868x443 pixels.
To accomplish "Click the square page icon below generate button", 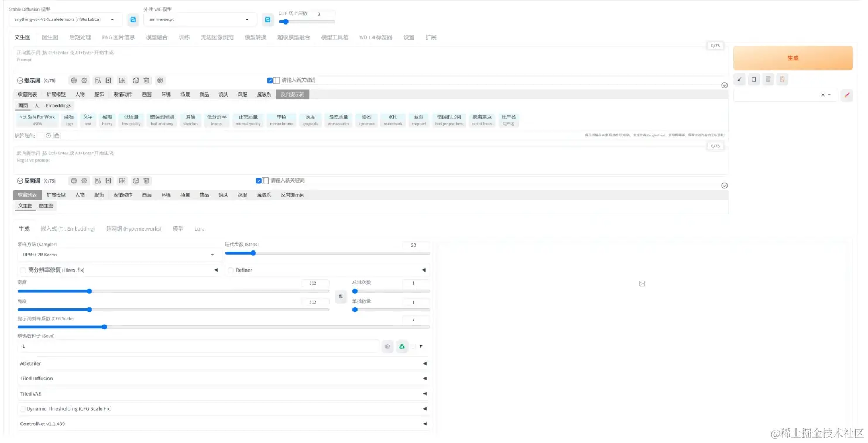I will (754, 79).
